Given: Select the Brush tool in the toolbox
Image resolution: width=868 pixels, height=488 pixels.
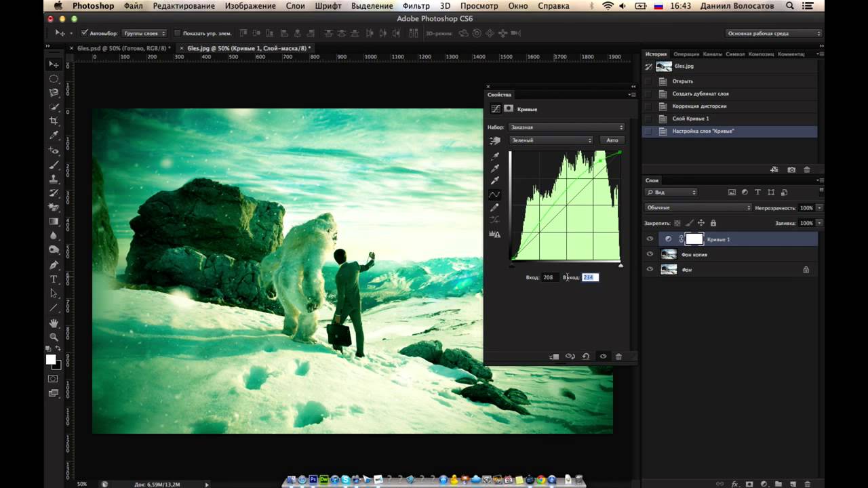Looking at the screenshot, I should click(x=53, y=165).
